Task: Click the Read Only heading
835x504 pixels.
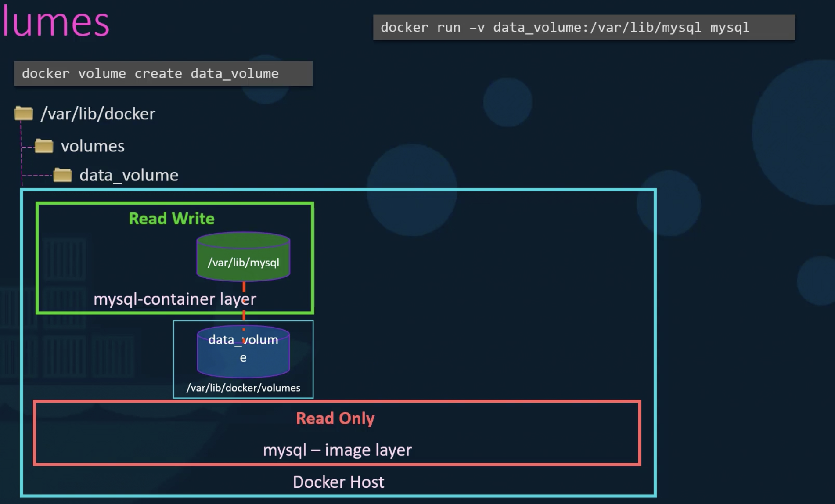Action: coord(335,418)
